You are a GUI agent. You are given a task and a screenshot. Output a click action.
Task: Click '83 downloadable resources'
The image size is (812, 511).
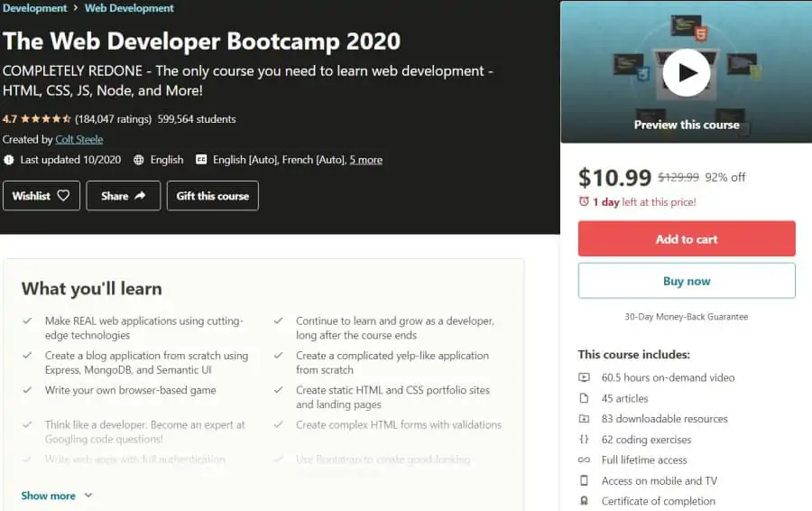(664, 419)
